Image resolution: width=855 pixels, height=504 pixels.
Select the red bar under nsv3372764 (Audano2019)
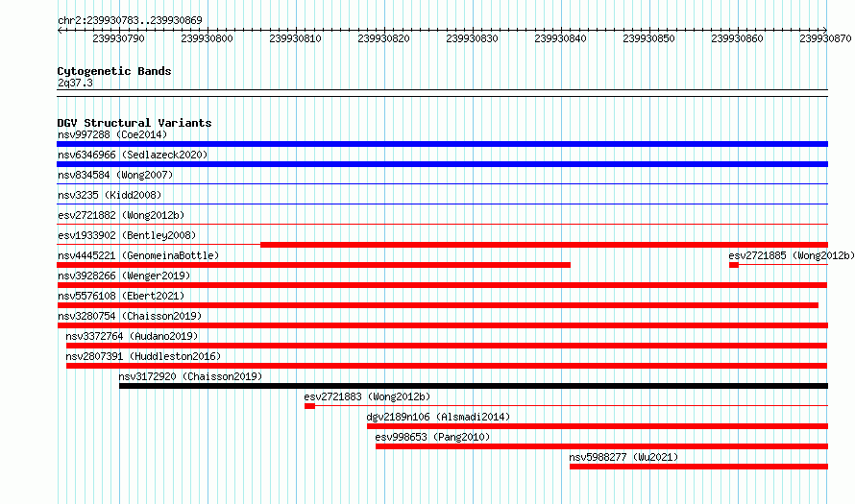click(x=447, y=346)
